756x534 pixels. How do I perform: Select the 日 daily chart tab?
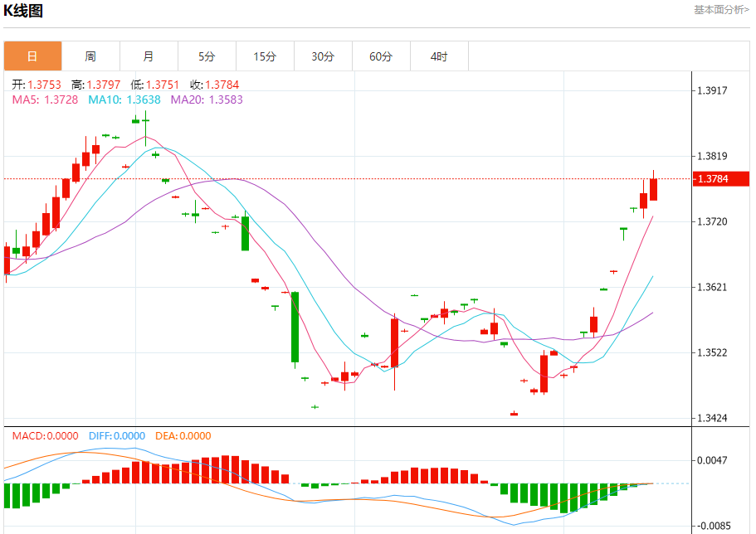33,56
